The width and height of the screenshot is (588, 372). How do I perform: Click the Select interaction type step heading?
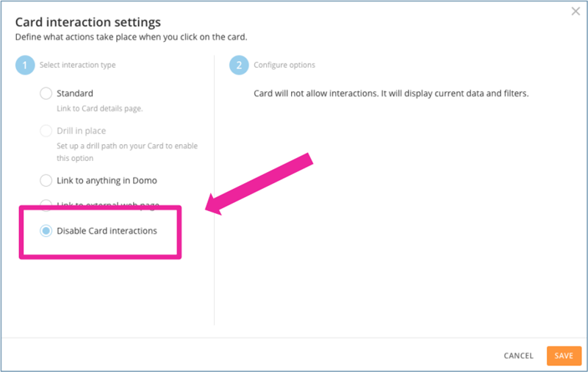coord(77,65)
